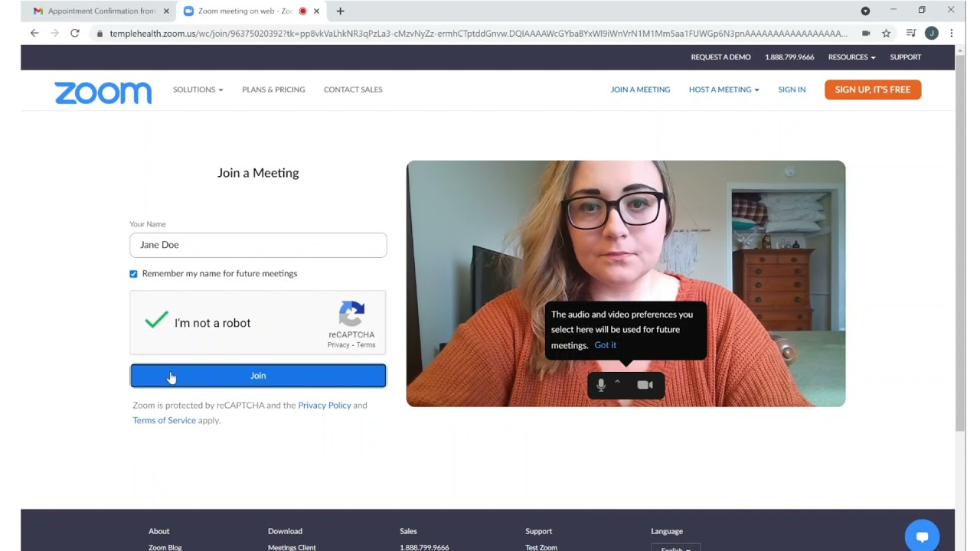
Task: Click the Zoom logo
Action: (103, 93)
